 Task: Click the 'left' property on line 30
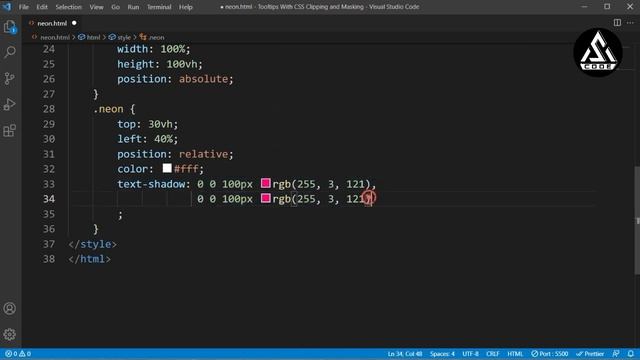(129, 139)
